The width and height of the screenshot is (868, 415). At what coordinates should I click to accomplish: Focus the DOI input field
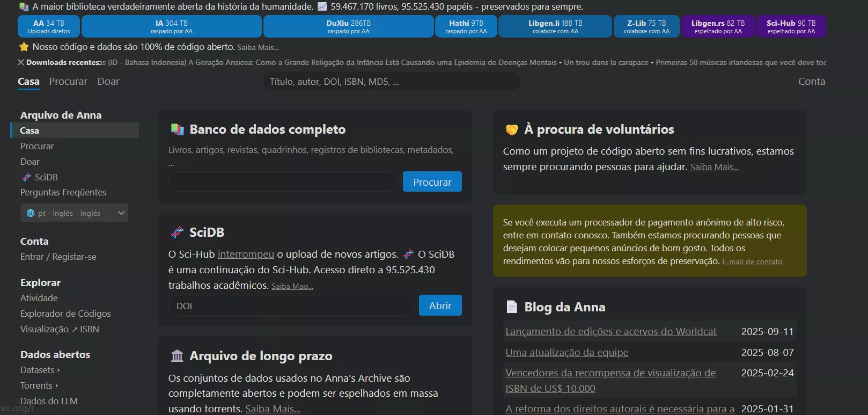click(x=291, y=305)
